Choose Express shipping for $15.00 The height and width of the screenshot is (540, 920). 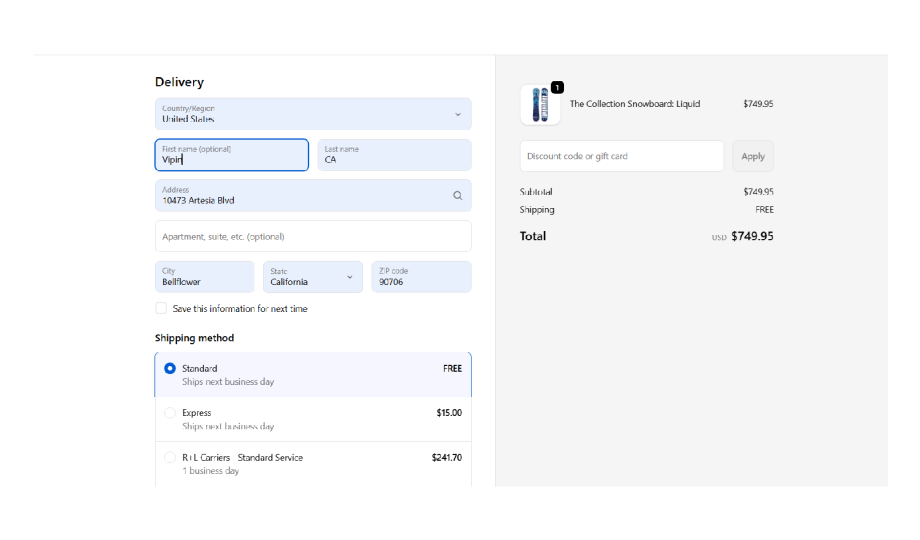point(170,413)
